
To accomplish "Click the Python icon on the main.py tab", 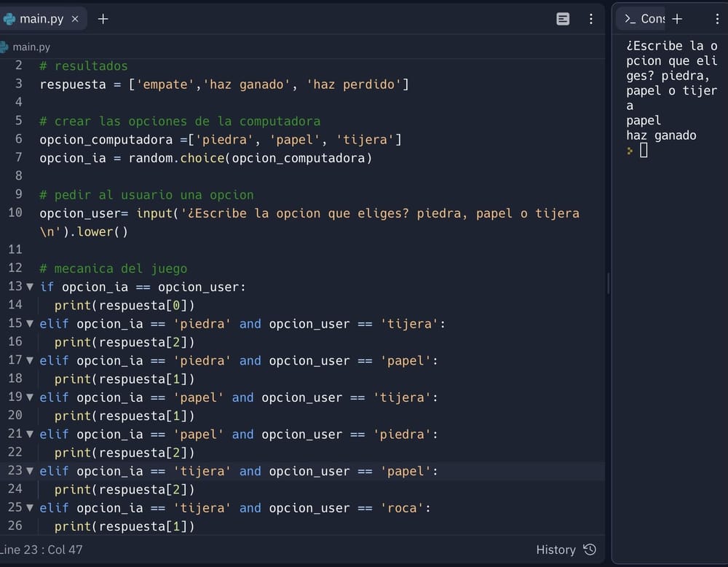I will tap(9, 18).
